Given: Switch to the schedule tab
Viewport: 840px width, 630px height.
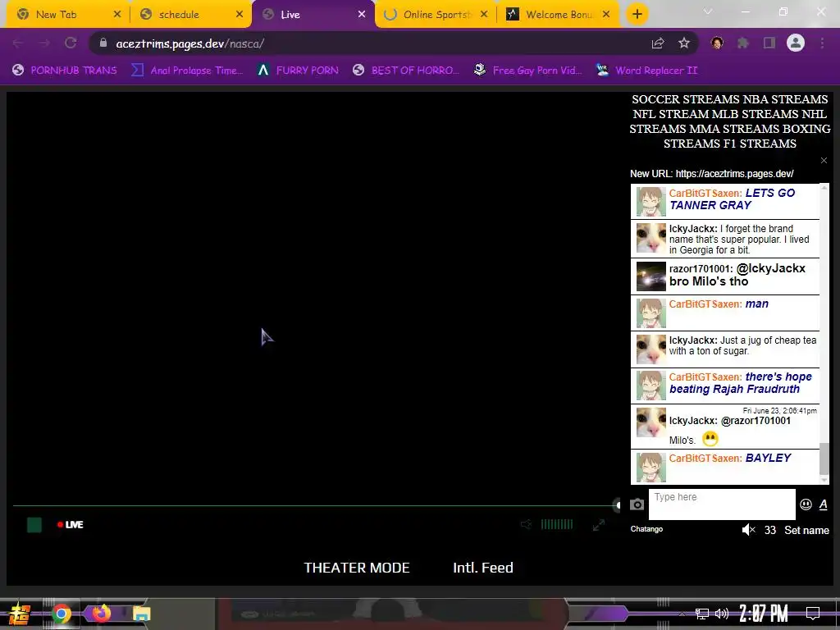Looking at the screenshot, I should point(190,15).
